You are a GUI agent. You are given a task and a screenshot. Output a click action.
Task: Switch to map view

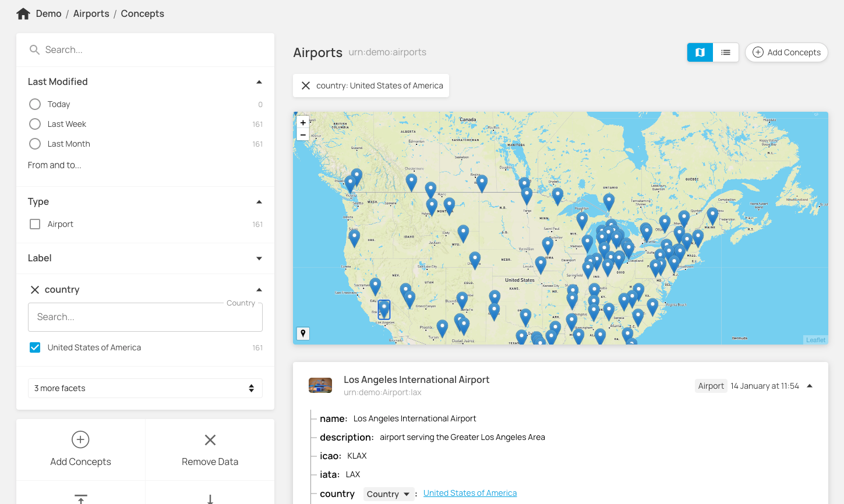pos(700,52)
